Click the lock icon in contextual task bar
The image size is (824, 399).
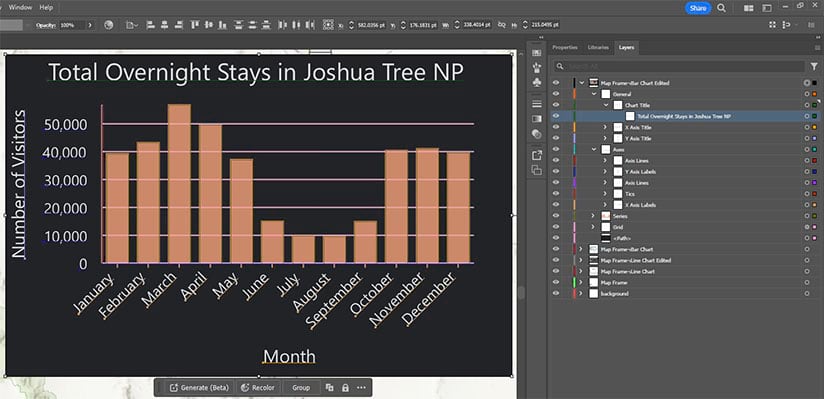pyautogui.click(x=345, y=388)
